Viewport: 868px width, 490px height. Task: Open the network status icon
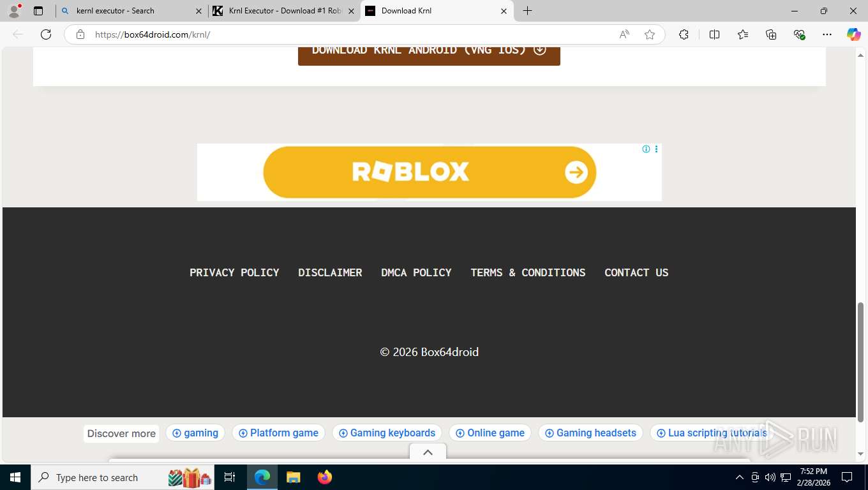(x=786, y=477)
